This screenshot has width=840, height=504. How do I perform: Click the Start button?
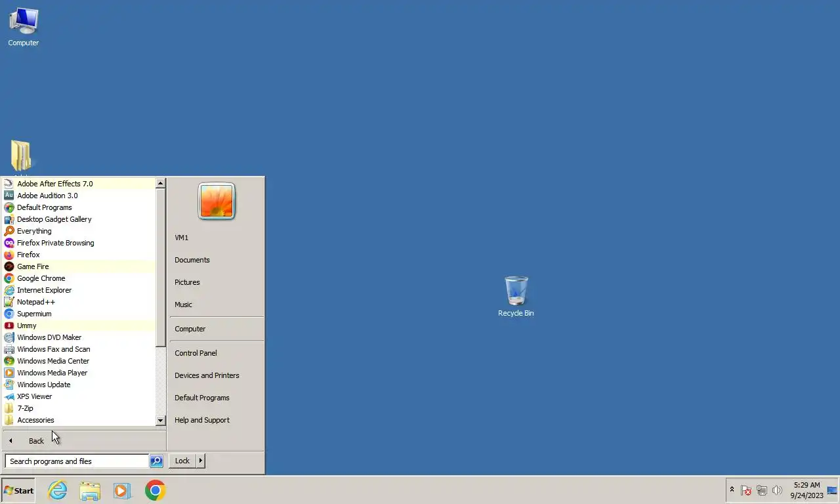click(x=18, y=490)
